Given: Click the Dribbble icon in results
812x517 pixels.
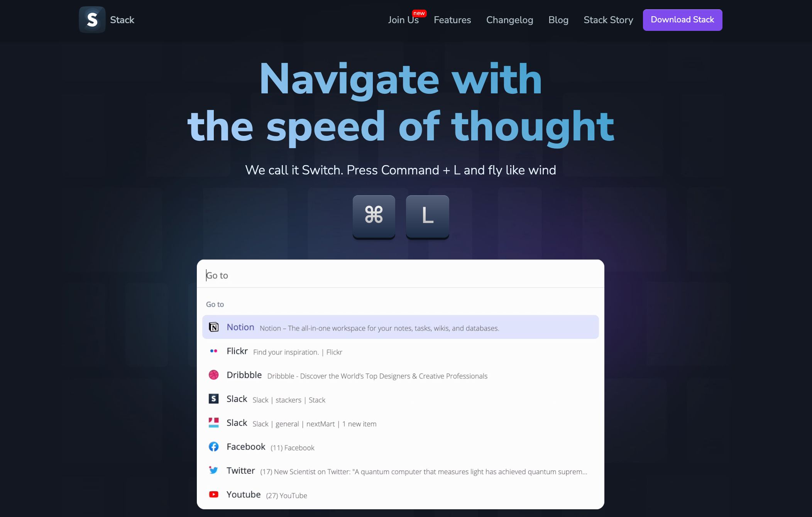Looking at the screenshot, I should (214, 375).
